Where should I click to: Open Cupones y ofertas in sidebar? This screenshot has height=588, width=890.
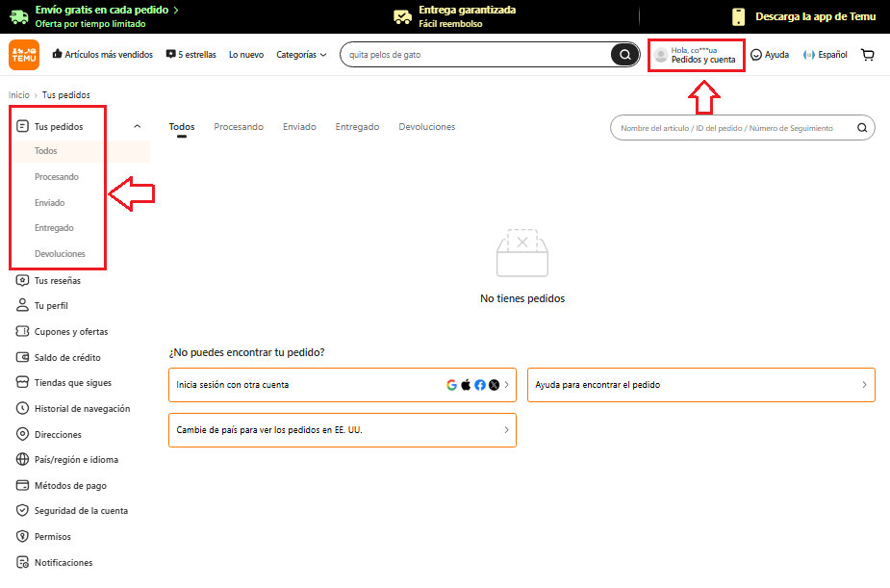tap(71, 332)
